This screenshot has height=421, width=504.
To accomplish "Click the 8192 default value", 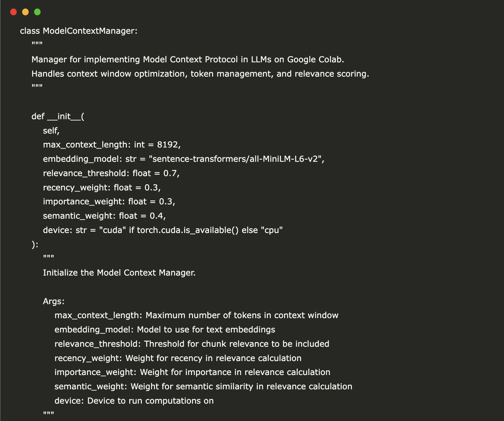I will coord(167,145).
